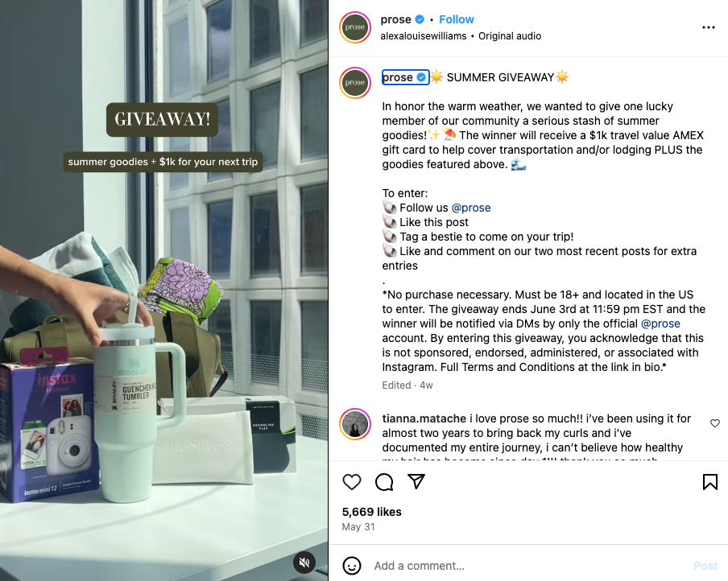View tianna.matache's profile picture

tap(355, 424)
